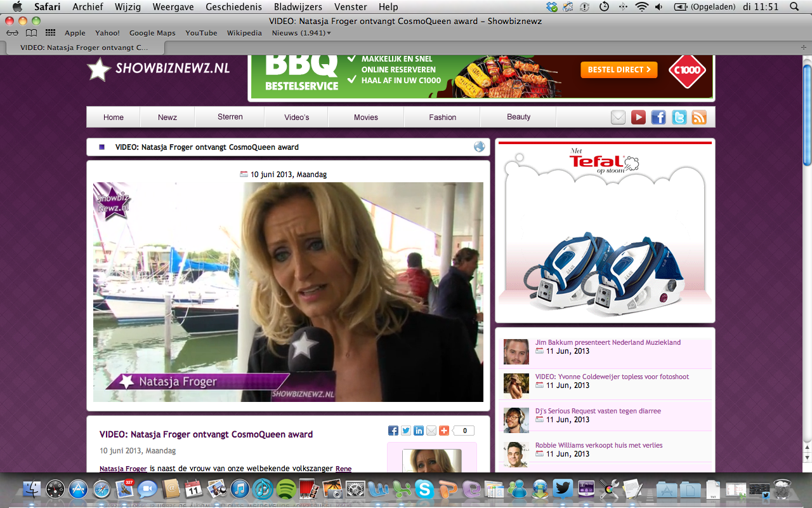This screenshot has width=812, height=508.
Task: Open 'Dj's Serious Request vasten tegen diarree' article
Action: (598, 411)
